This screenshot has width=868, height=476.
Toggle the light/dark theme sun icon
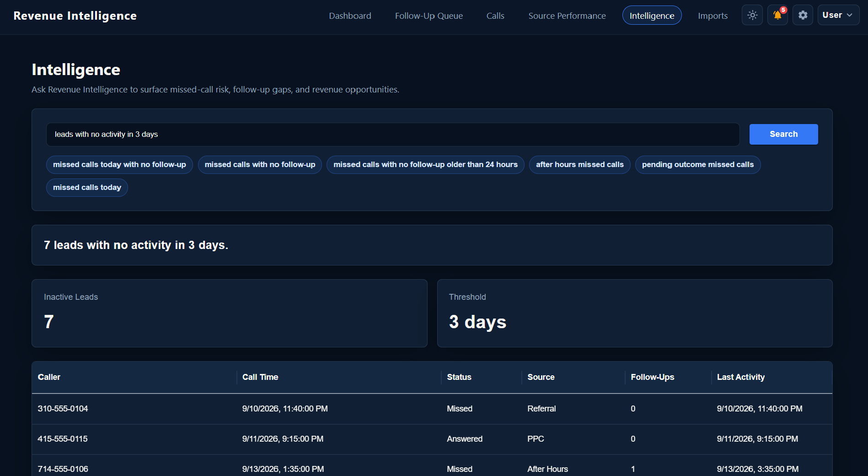[752, 15]
